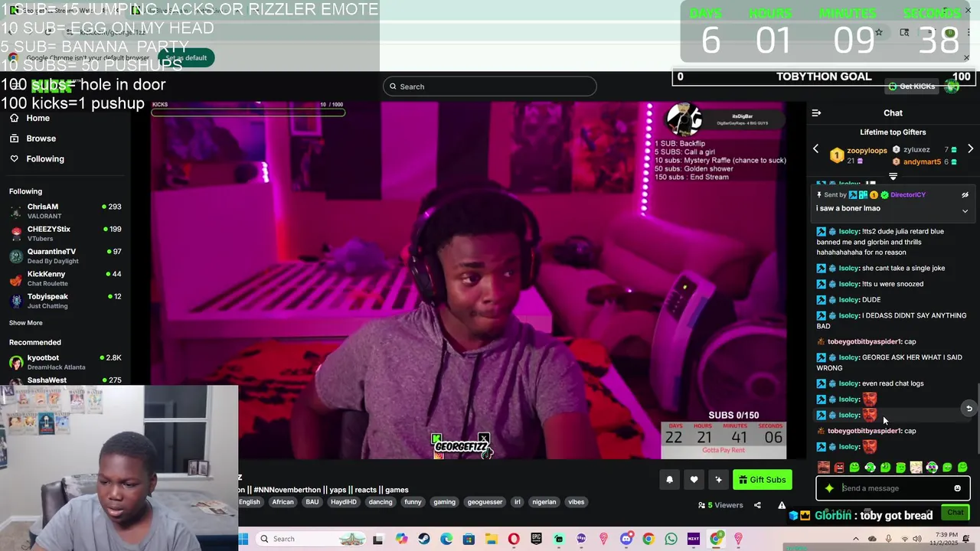Open QuarantineTV's channel
The width and height of the screenshot is (980, 551).
pyautogui.click(x=65, y=256)
